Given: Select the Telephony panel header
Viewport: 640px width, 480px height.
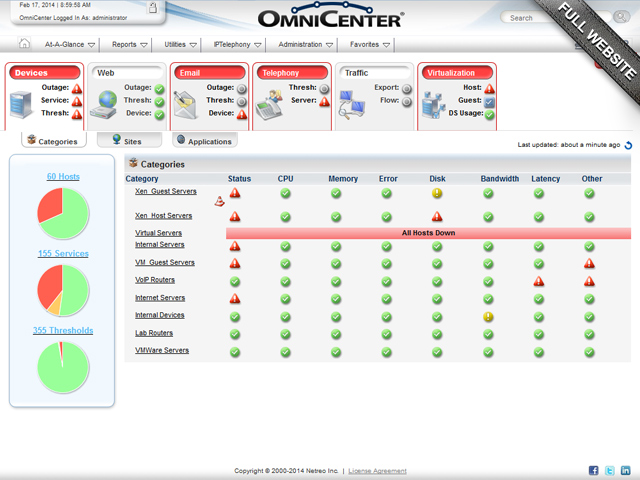Looking at the screenshot, I should 292,73.
